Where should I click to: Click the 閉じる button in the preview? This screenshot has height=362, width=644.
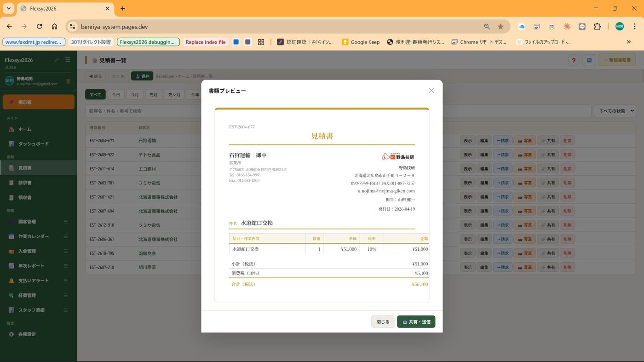383,322
